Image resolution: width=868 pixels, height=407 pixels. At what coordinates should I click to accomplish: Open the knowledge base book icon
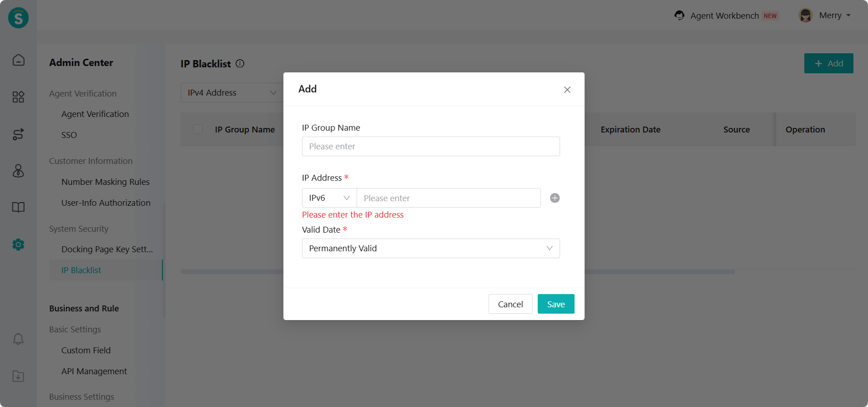click(x=18, y=208)
